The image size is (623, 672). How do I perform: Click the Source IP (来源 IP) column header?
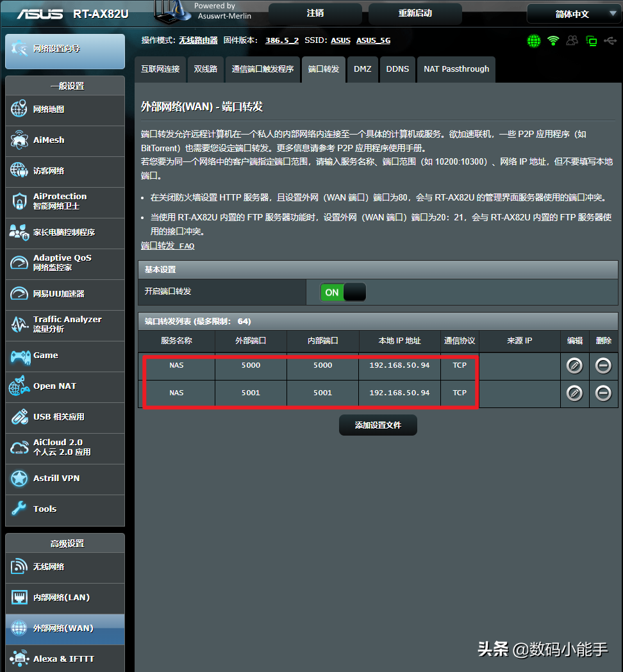coord(520,341)
